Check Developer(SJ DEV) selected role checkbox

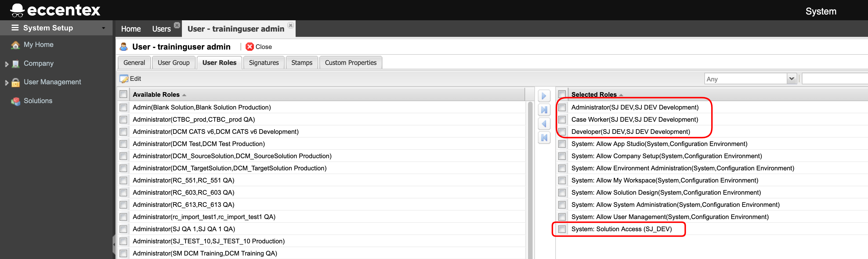pyautogui.click(x=562, y=132)
